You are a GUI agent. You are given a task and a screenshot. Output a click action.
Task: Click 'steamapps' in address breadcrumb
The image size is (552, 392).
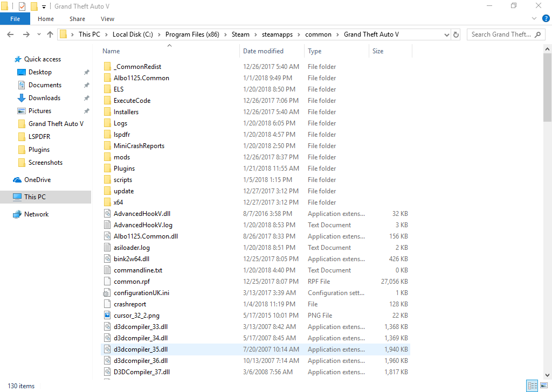278,34
